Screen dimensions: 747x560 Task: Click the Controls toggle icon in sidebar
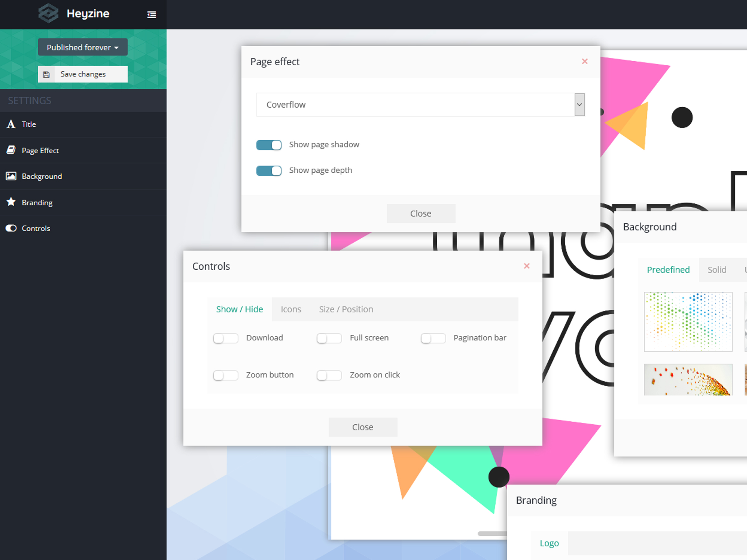click(x=11, y=228)
